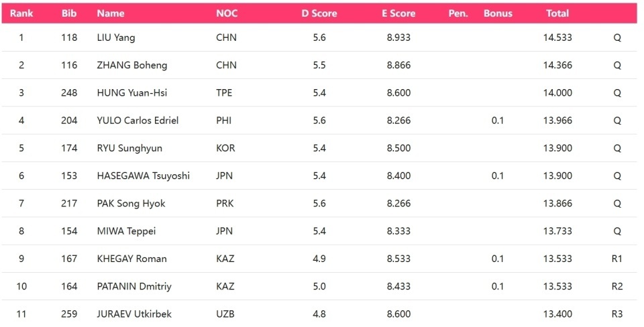Click the Total column header
This screenshot has height=327, width=644.
coord(557,13)
